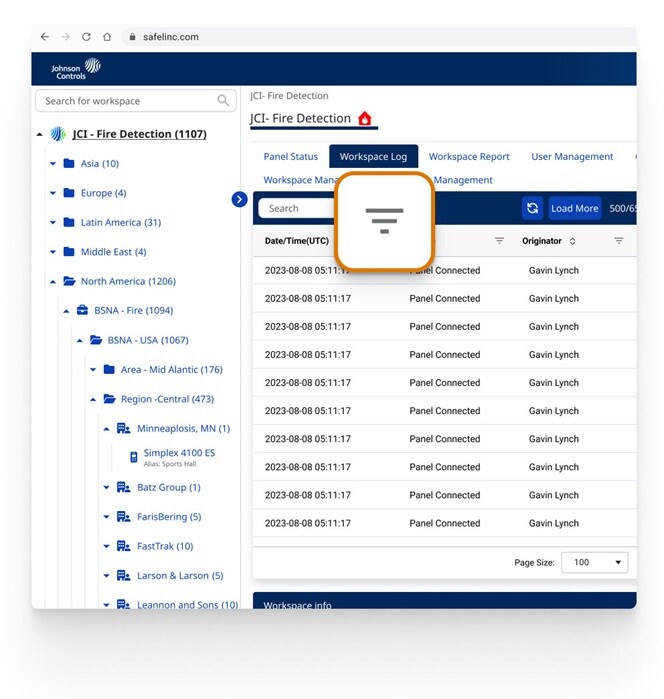Collapse sidebar with blue circular arrow
Image resolution: width=664 pixels, height=699 pixels.
point(239,199)
